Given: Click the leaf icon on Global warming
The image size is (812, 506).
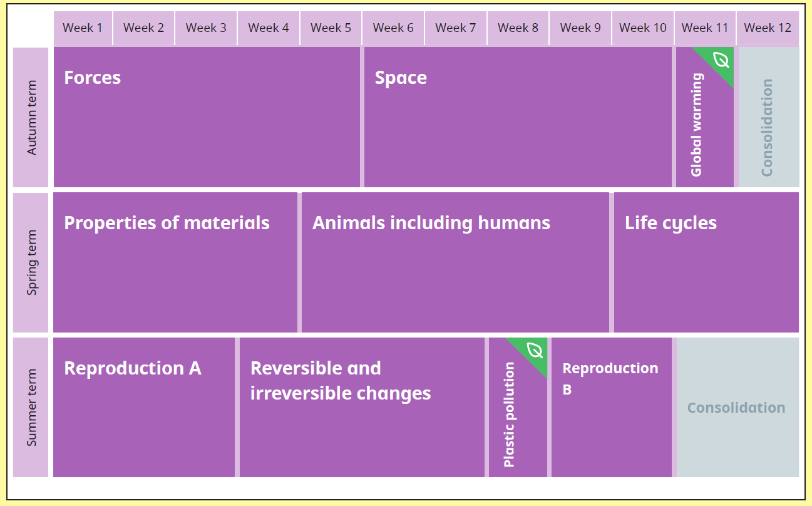Looking at the screenshot, I should 721,61.
